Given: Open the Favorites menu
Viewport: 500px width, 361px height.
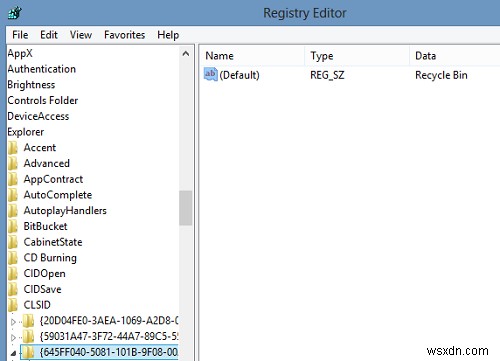Looking at the screenshot, I should tap(124, 35).
